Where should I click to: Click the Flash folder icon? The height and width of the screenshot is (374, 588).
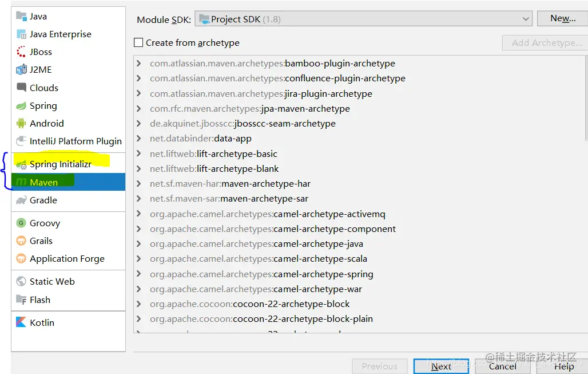(21, 300)
